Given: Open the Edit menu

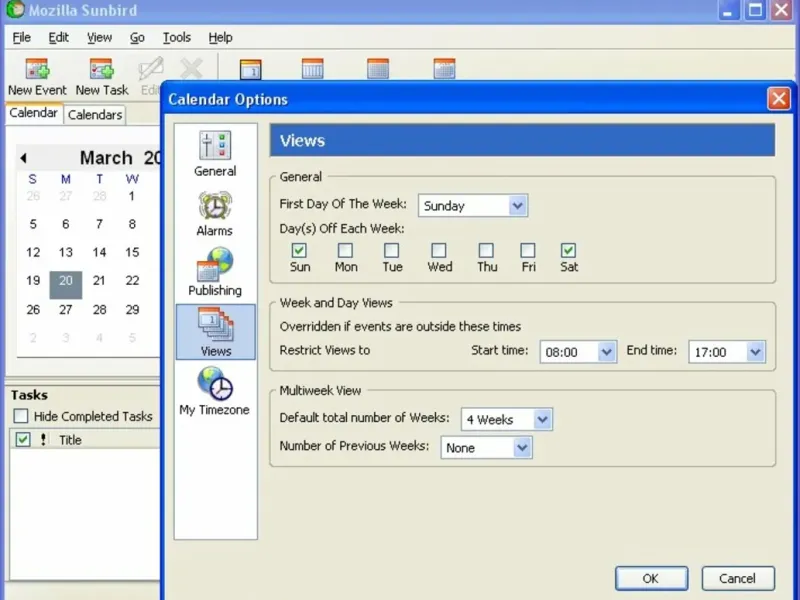Looking at the screenshot, I should [x=58, y=37].
